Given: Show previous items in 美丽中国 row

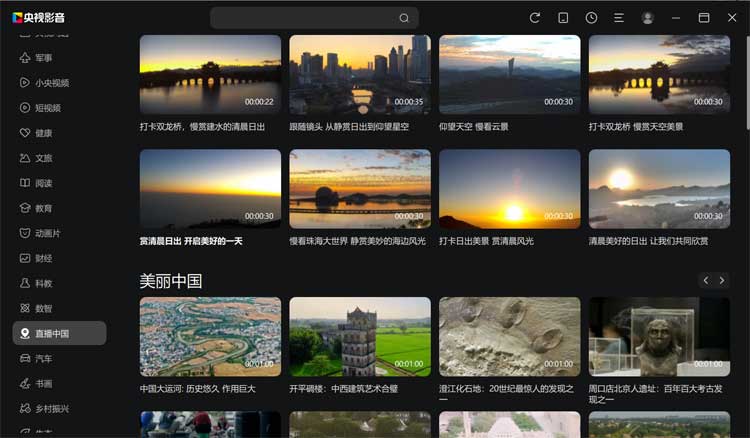Looking at the screenshot, I should (706, 281).
